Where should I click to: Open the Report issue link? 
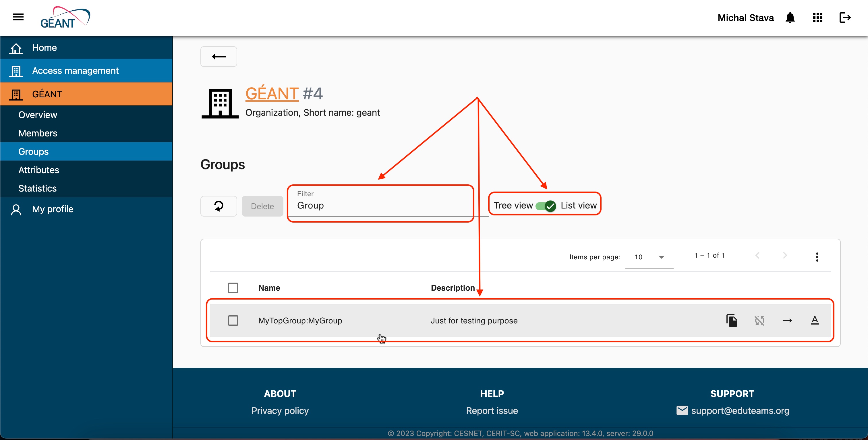pos(492,410)
